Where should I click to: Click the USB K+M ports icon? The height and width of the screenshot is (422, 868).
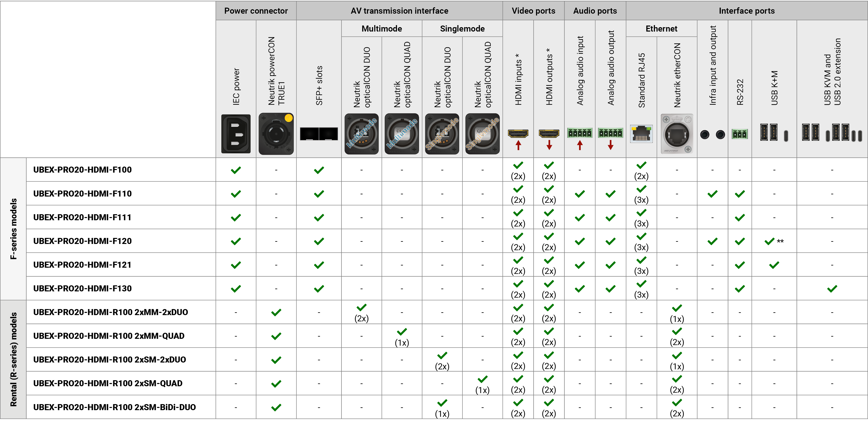point(774,133)
